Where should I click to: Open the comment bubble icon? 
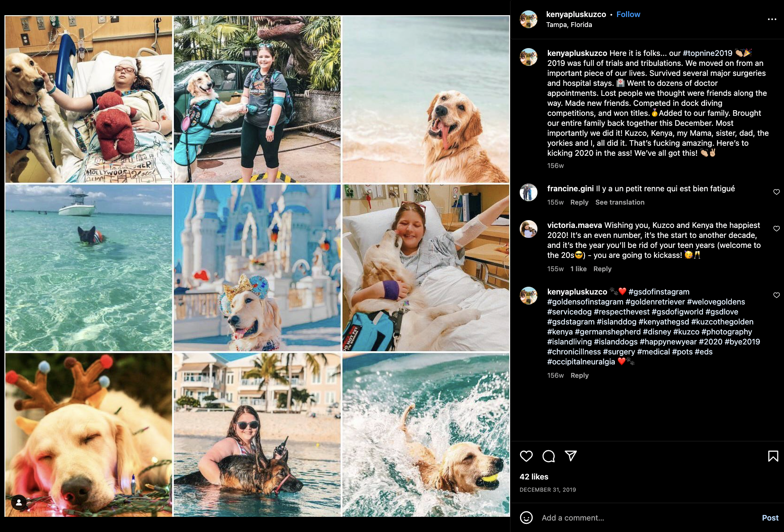[x=548, y=456]
